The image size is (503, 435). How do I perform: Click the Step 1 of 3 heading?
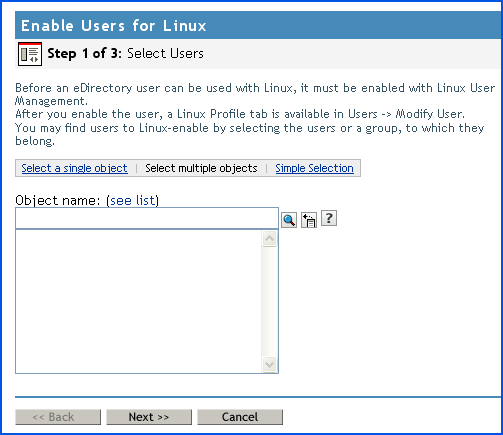85,53
